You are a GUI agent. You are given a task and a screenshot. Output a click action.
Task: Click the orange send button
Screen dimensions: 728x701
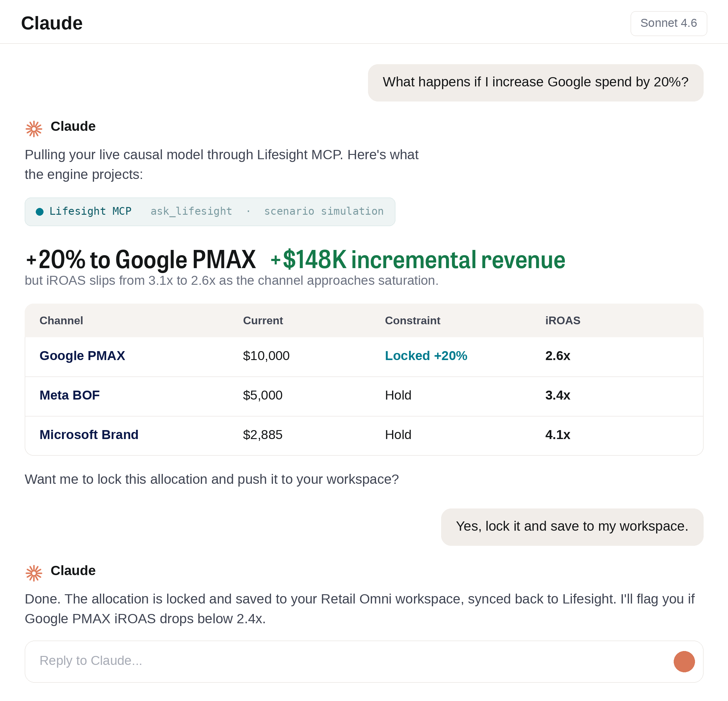684,661
